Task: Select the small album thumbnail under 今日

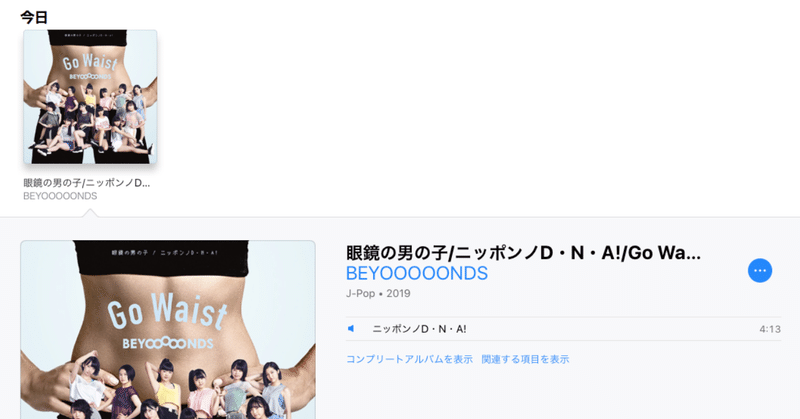Action: 90,96
